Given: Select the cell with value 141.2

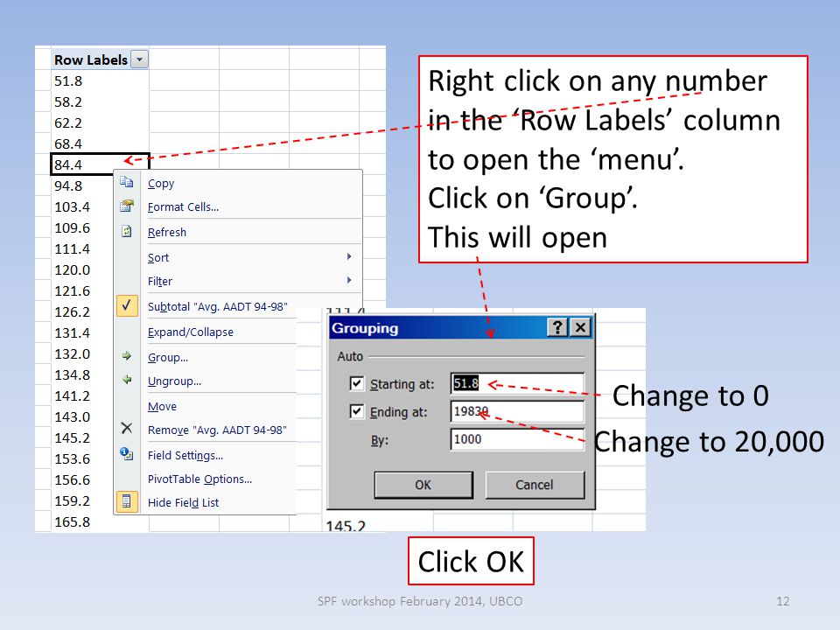Looking at the screenshot, I should coord(82,395).
